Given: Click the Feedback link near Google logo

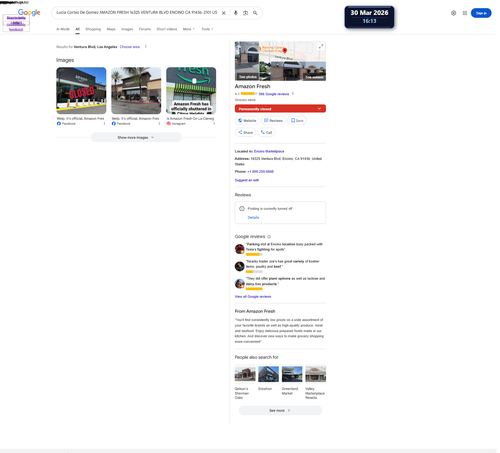Looking at the screenshot, I should tap(16, 29).
